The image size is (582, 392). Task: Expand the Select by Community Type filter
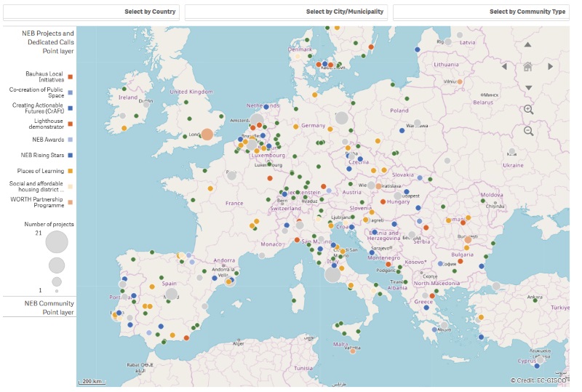481,12
